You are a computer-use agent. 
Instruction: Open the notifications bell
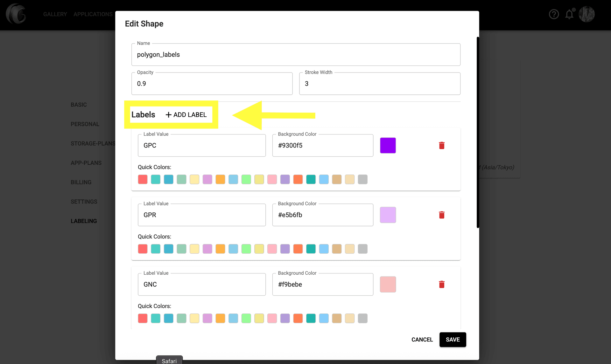click(569, 14)
